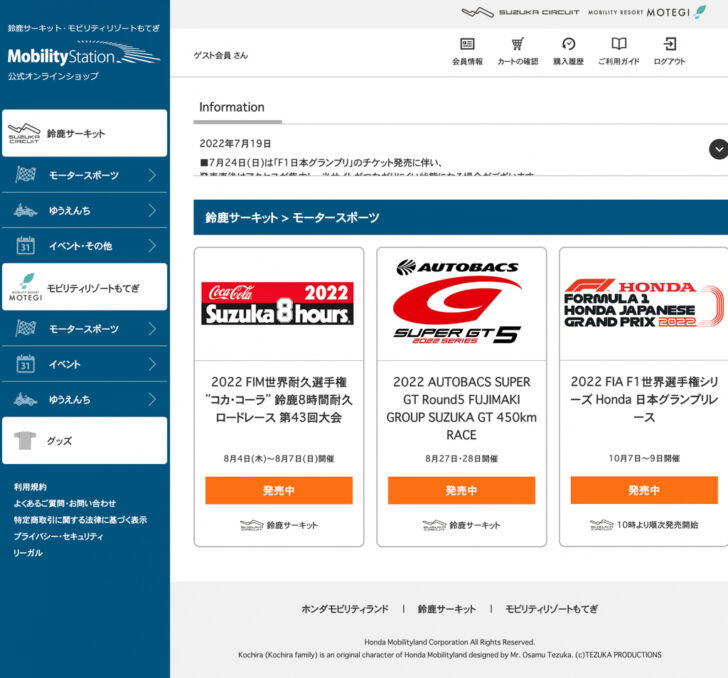Open the 会員情報 member info icon
This screenshot has width=728, height=678.
pyautogui.click(x=467, y=44)
